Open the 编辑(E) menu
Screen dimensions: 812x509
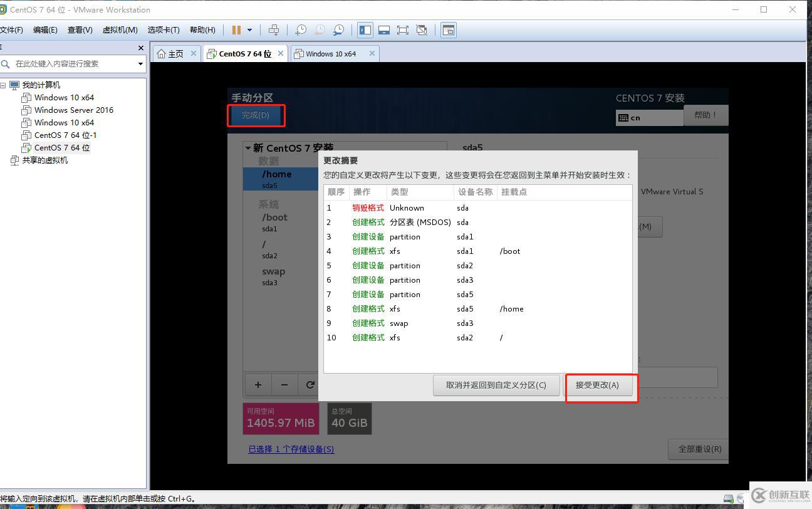(45, 29)
